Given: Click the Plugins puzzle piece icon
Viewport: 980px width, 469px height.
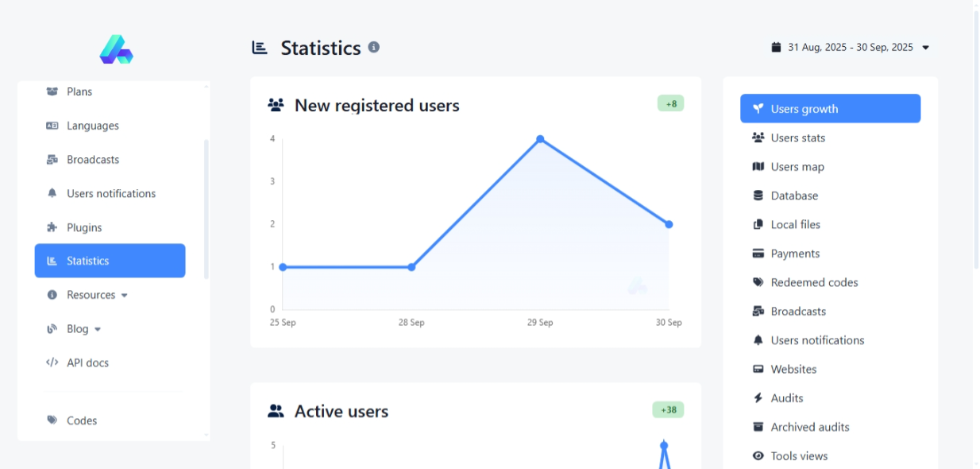Looking at the screenshot, I should click(52, 227).
